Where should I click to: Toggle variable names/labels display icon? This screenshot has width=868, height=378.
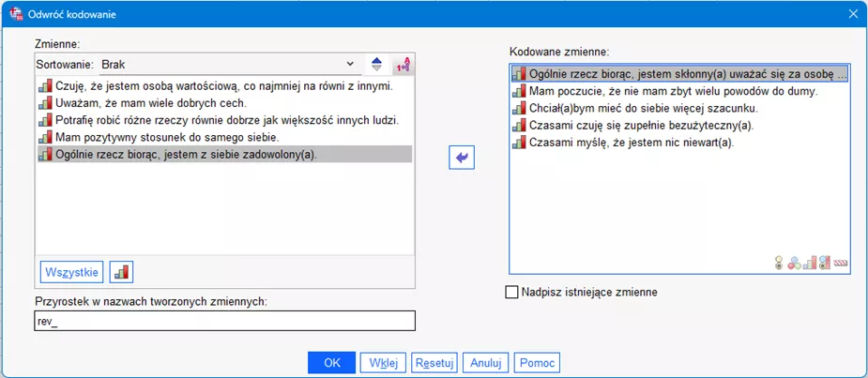pos(403,65)
